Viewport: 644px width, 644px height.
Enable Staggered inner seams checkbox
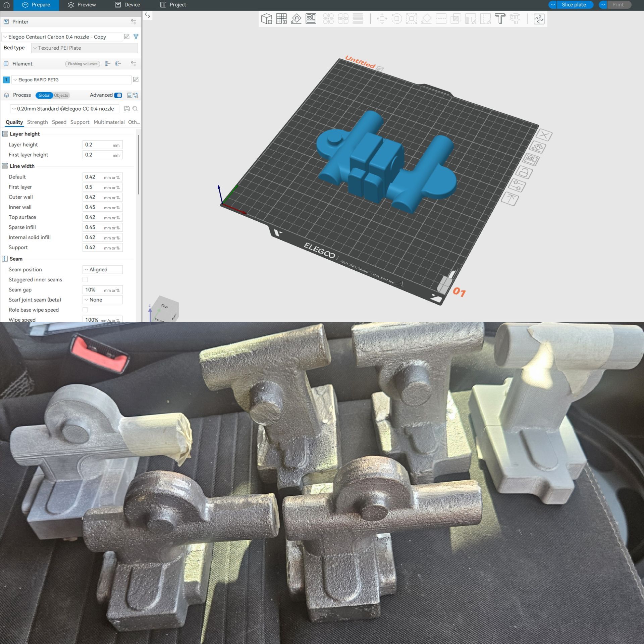click(85, 279)
